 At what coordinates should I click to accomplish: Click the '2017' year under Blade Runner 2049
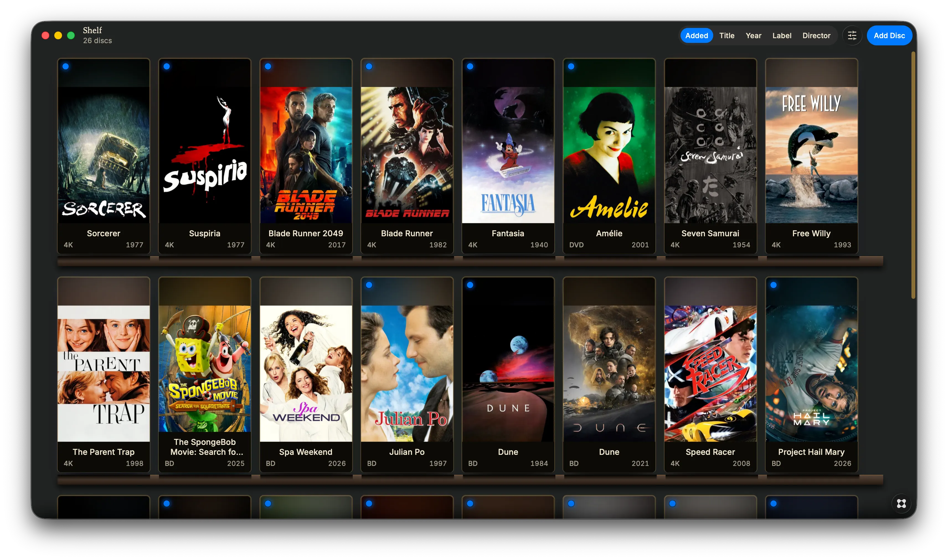tap(337, 245)
